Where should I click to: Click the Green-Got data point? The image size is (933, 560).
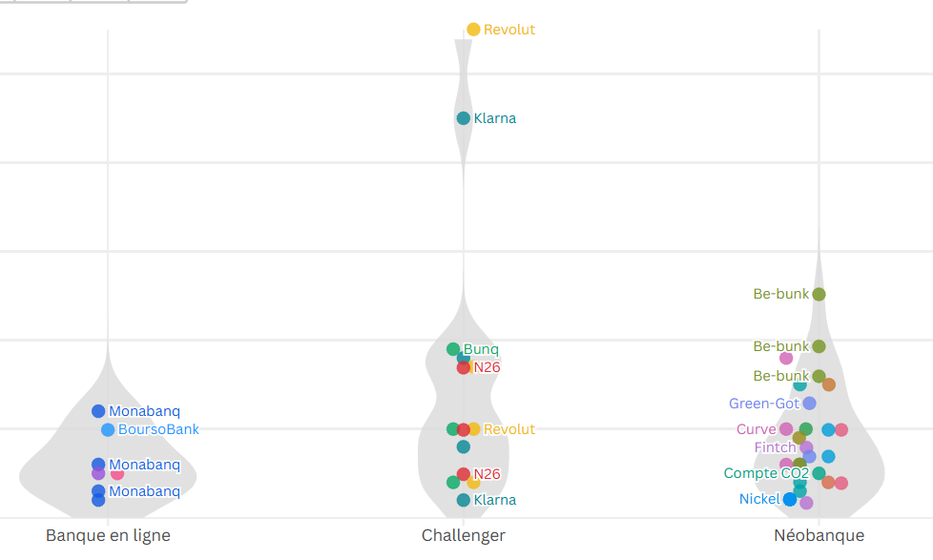(x=809, y=404)
